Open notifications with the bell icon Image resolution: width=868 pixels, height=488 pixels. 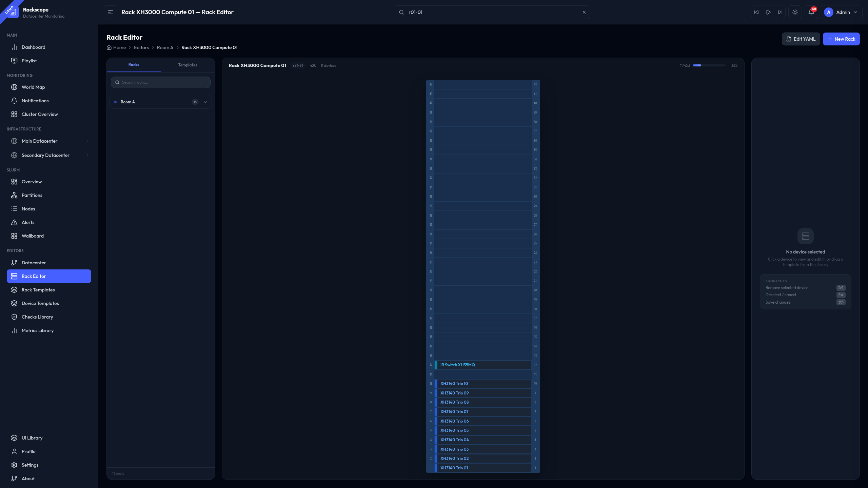click(811, 12)
